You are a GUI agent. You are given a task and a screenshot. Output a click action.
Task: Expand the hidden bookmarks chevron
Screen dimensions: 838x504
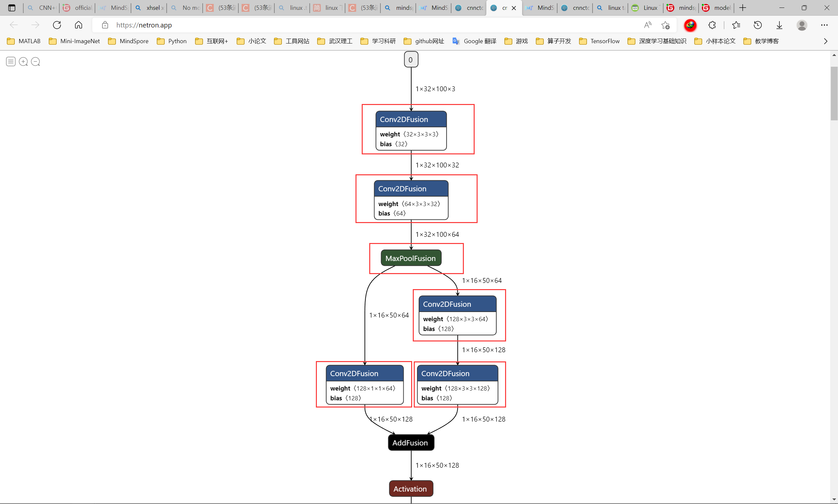click(826, 41)
